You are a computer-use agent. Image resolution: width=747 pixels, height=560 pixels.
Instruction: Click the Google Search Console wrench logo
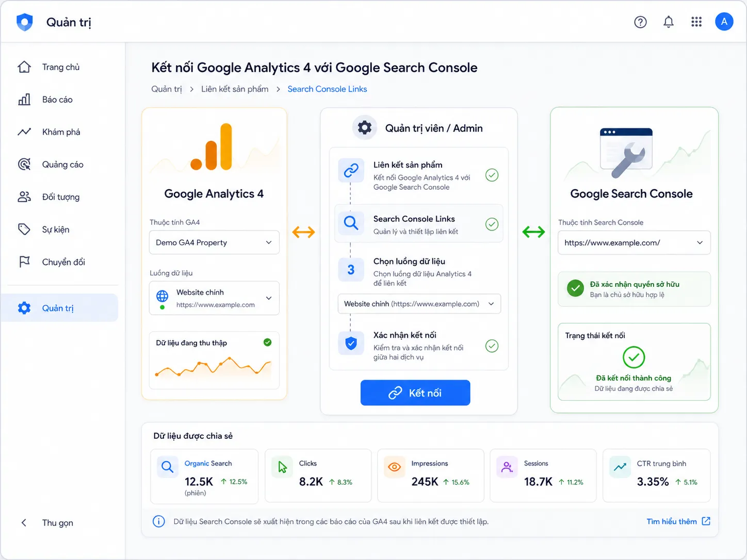(x=626, y=153)
